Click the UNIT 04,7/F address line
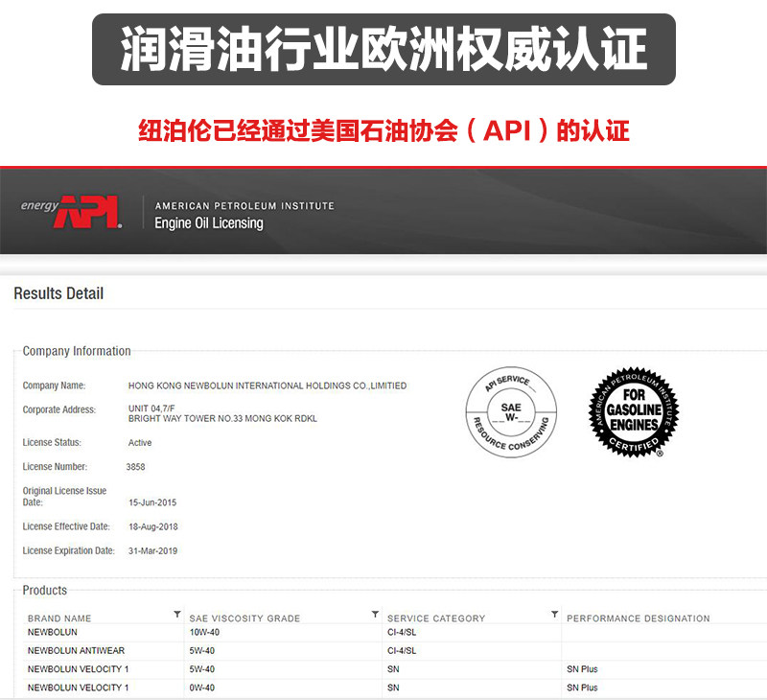This screenshot has height=700, width=767. pyautogui.click(x=151, y=408)
